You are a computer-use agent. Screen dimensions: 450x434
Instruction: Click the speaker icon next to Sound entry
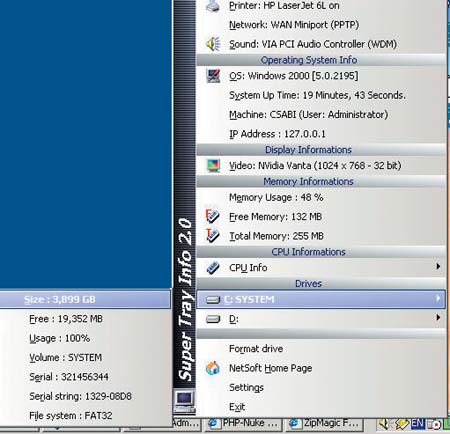pos(213,44)
